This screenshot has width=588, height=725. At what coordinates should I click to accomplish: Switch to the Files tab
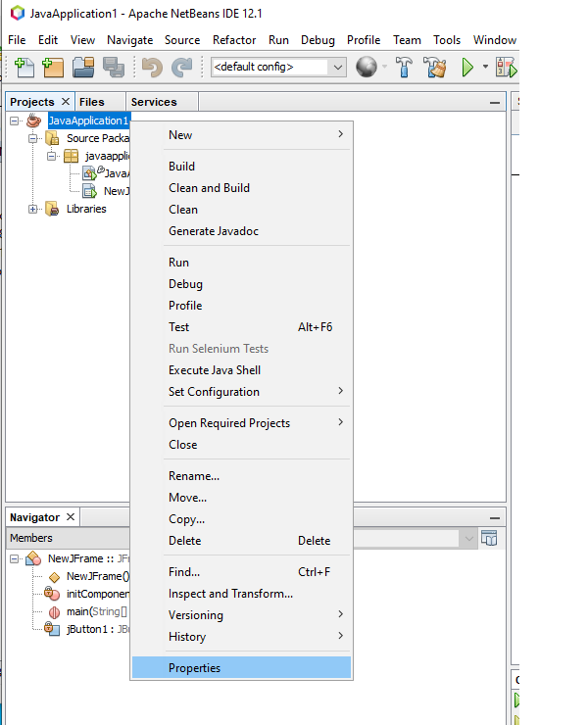92,102
